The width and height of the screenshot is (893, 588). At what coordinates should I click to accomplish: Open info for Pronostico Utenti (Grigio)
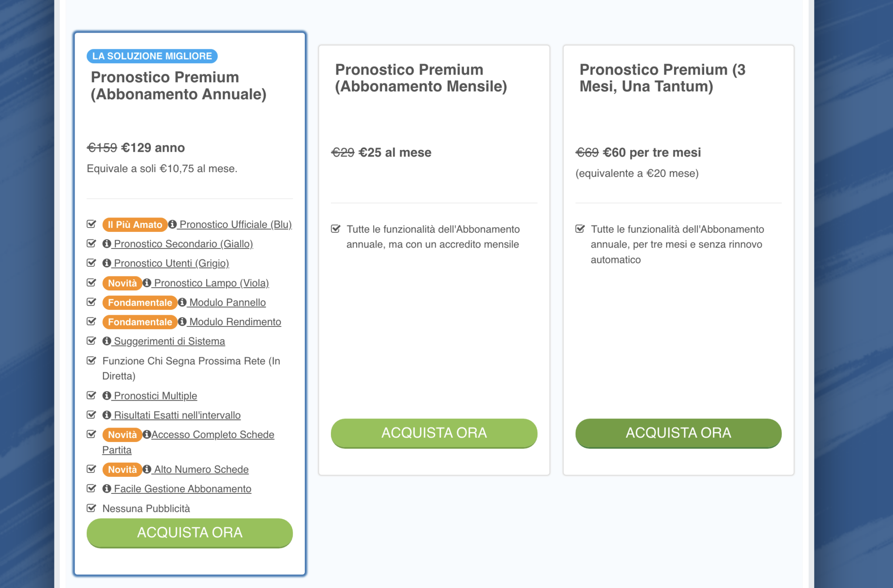pyautogui.click(x=107, y=263)
